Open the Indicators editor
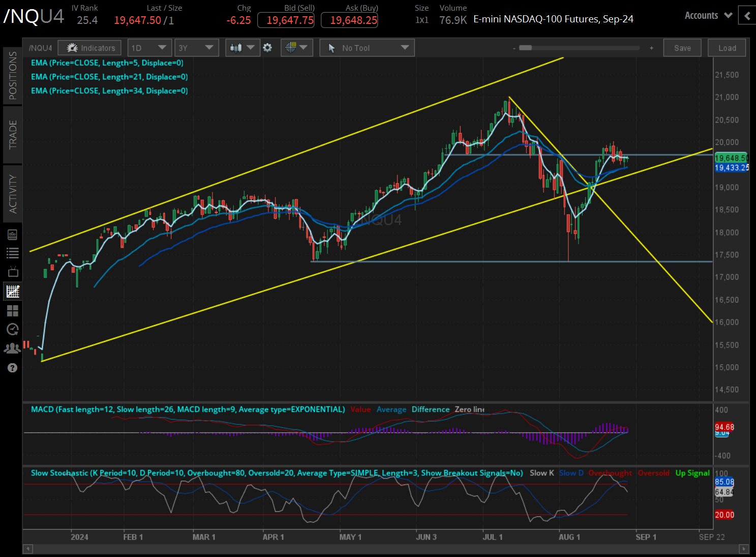The image size is (756, 557). [89, 47]
